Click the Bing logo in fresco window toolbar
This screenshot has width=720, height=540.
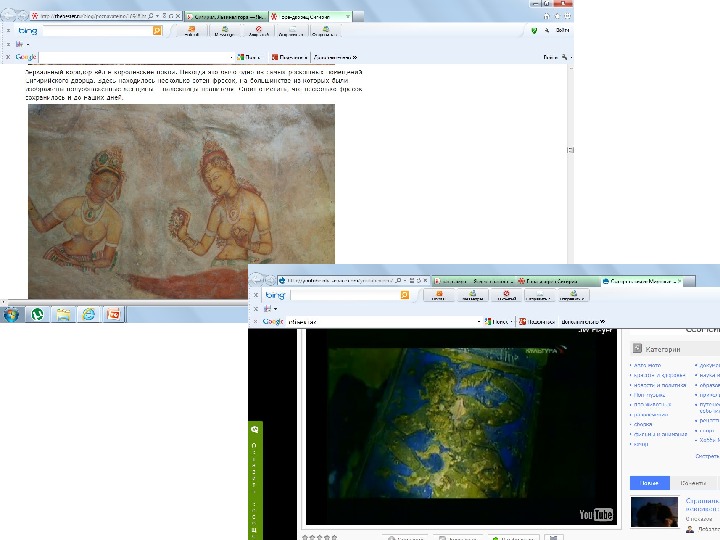coord(28,31)
